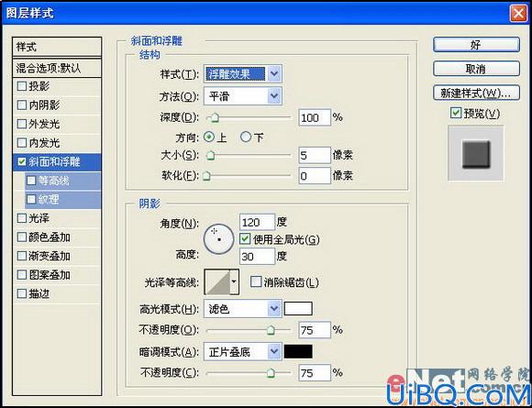Enable the 颜色叠加 color overlay checkbox
The image size is (532, 408).
[22, 237]
